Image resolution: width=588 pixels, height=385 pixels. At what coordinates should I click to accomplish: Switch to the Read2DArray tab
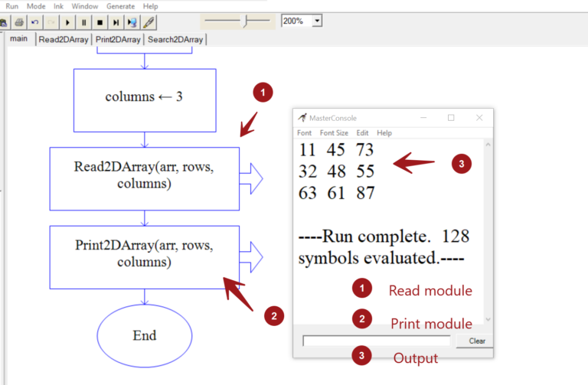click(64, 40)
